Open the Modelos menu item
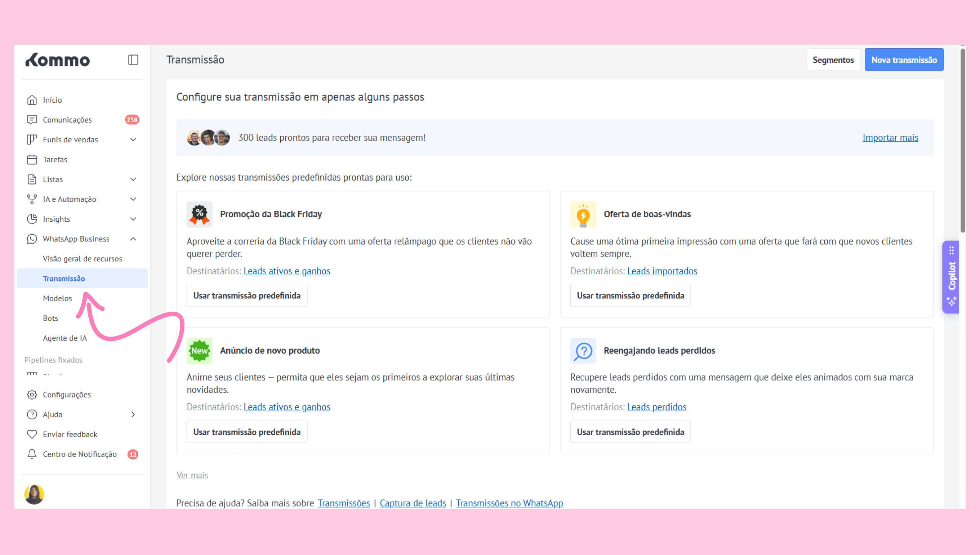Image resolution: width=980 pixels, height=555 pixels. point(57,298)
